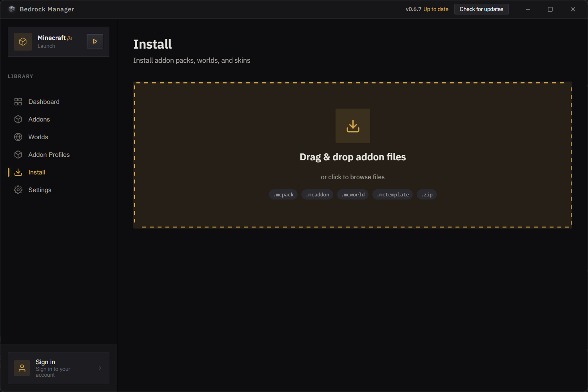Select the Addons box icon
The height and width of the screenshot is (392, 588).
click(18, 120)
